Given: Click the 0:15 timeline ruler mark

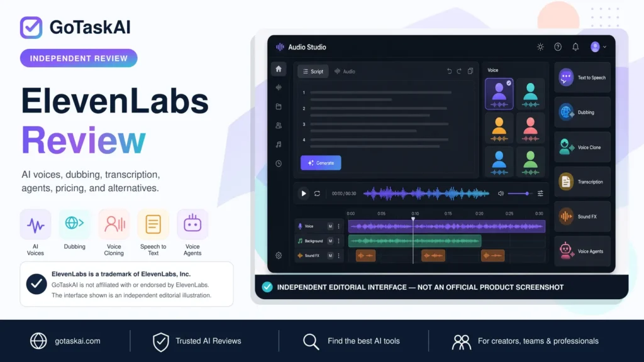Looking at the screenshot, I should [x=448, y=214].
